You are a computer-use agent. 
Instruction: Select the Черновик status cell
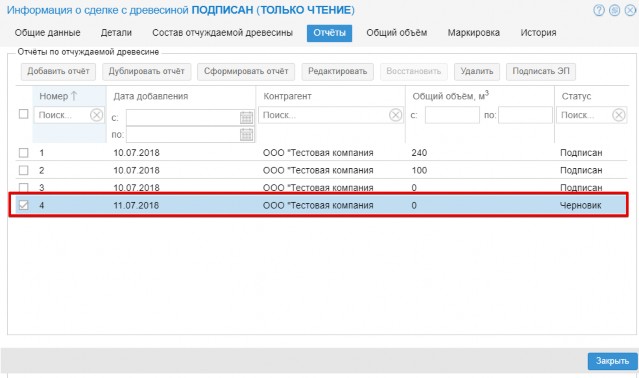[x=581, y=205]
